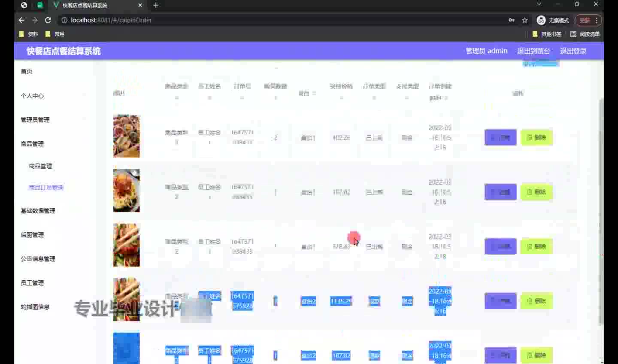
Task: Click the 管理员 admin header label
Action: [x=487, y=51]
